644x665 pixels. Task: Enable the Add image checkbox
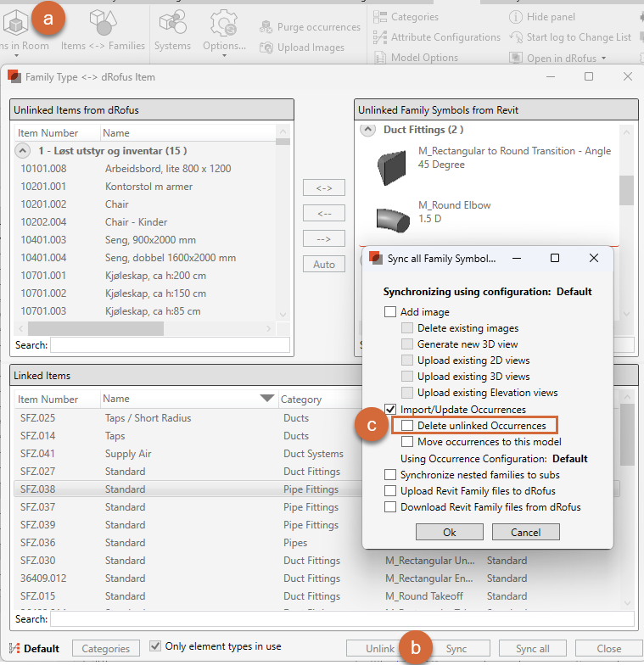pos(390,312)
